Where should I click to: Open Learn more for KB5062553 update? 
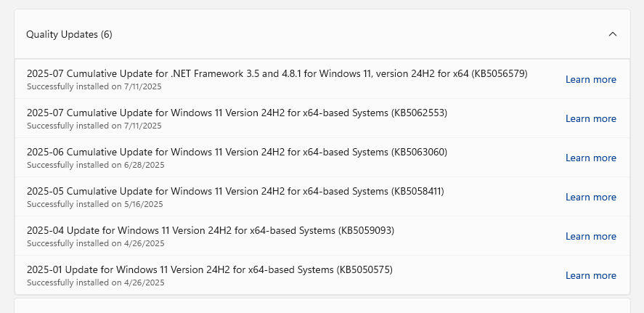(x=590, y=118)
